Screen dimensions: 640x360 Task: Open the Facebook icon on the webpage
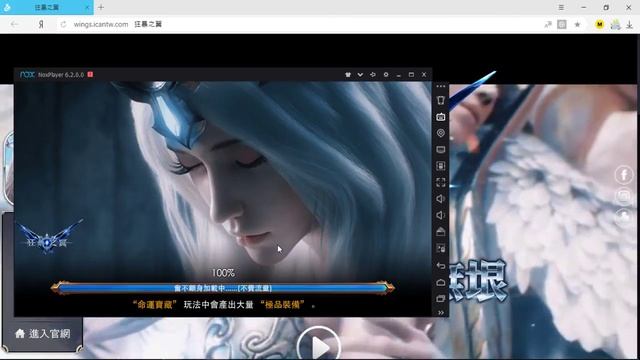coord(624,175)
